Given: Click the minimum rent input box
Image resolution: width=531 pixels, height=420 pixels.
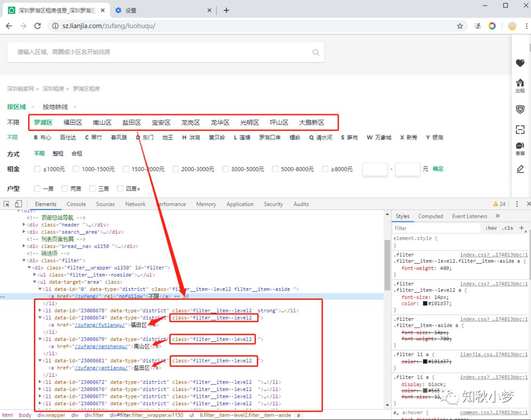Looking at the screenshot, I should [x=375, y=169].
